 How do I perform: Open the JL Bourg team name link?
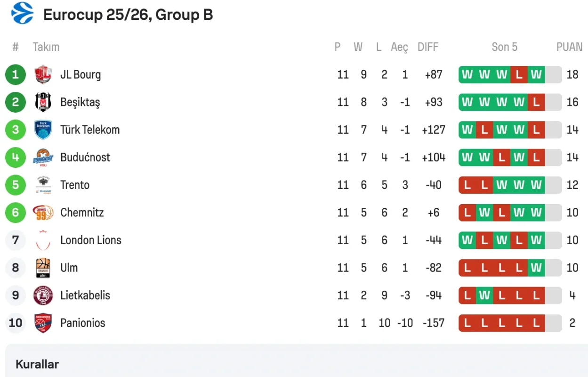(x=81, y=74)
